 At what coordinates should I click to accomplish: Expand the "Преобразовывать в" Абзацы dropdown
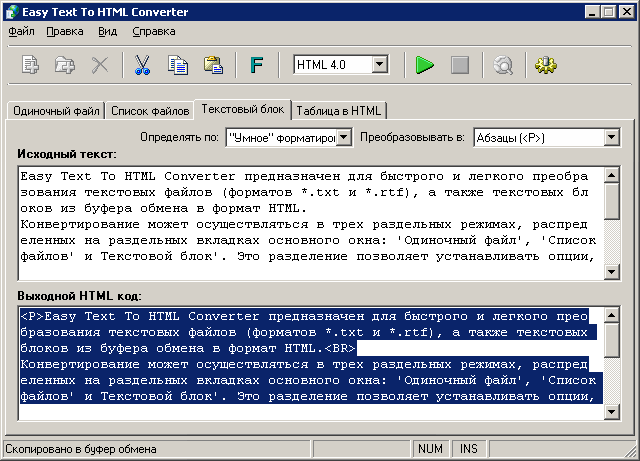coord(611,137)
